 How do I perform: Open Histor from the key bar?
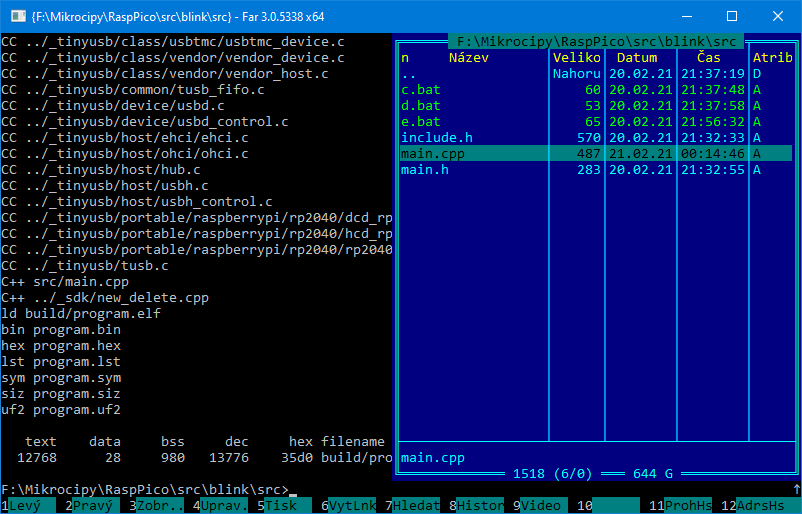(x=480, y=506)
